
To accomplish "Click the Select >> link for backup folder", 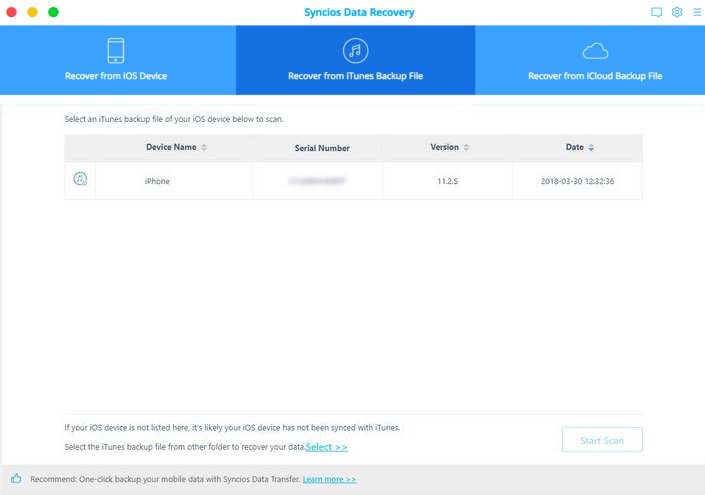I will click(x=327, y=447).
